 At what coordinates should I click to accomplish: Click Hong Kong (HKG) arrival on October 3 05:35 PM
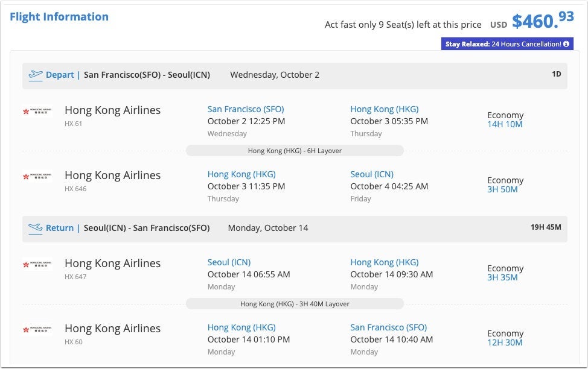point(384,109)
